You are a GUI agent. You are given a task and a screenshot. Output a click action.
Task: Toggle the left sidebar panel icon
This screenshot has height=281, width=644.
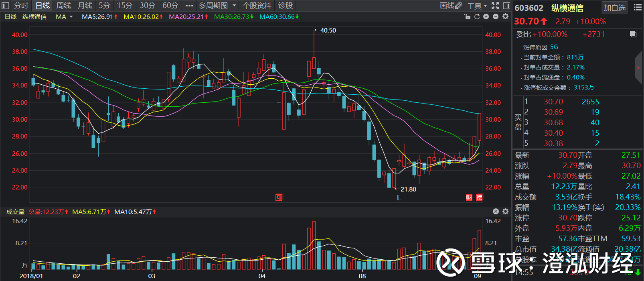coord(5,6)
